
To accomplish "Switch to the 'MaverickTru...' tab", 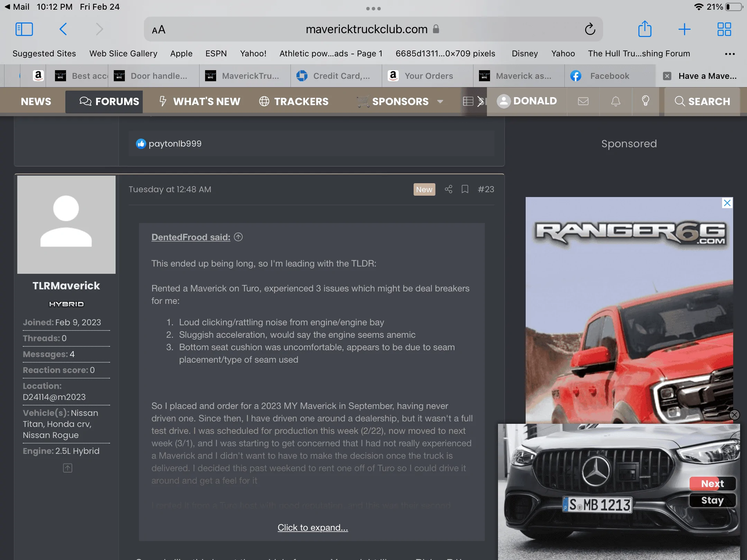I will coord(245,76).
